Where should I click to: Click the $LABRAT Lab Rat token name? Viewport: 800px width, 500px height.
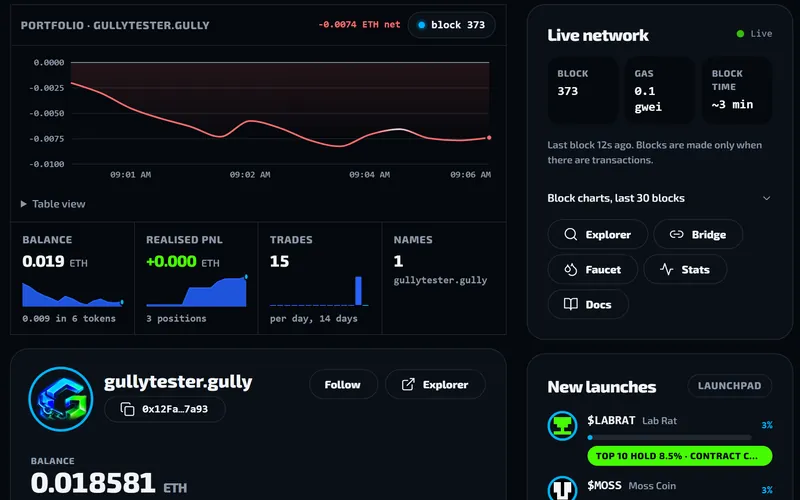click(632, 420)
